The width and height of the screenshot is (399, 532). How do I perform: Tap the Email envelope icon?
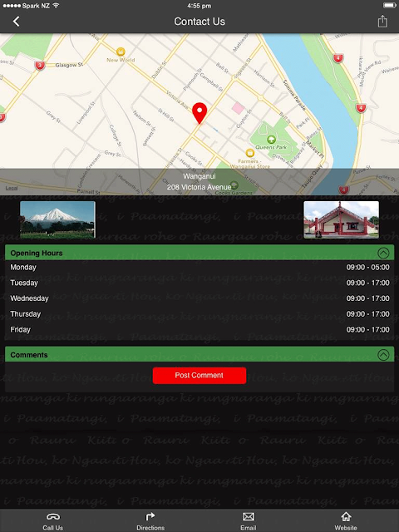point(249,516)
